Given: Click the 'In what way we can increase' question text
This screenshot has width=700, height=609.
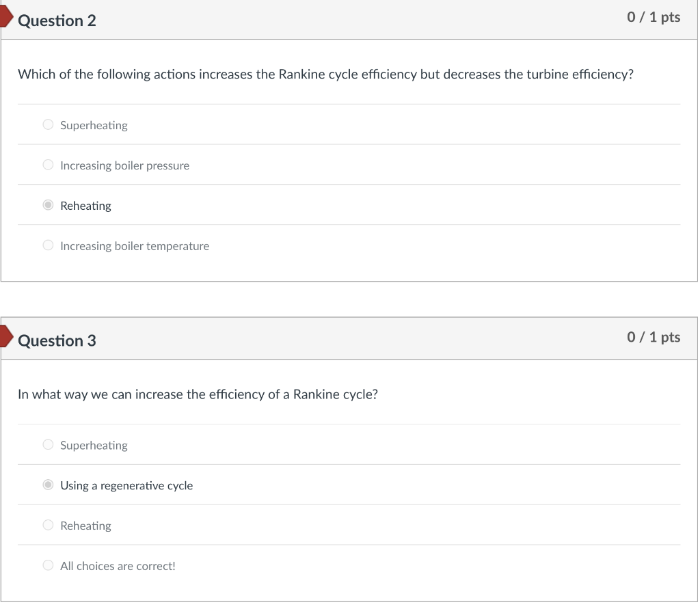Looking at the screenshot, I should pyautogui.click(x=198, y=394).
